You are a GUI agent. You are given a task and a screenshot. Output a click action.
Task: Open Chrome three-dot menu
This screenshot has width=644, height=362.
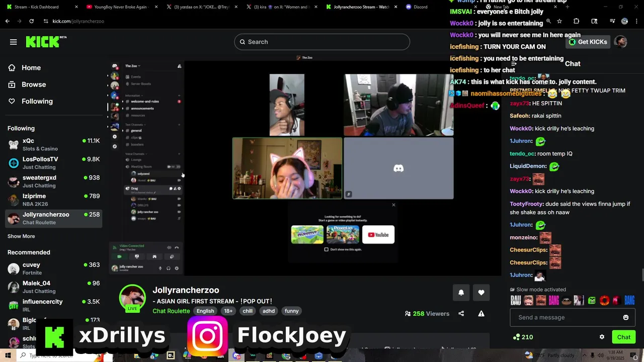[x=637, y=21]
